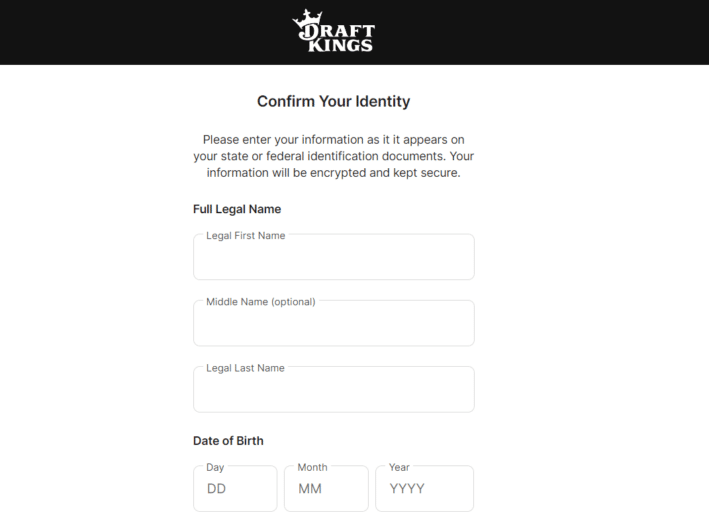Click the 'Full Legal Name' section label
The height and width of the screenshot is (531, 709).
[x=237, y=209]
